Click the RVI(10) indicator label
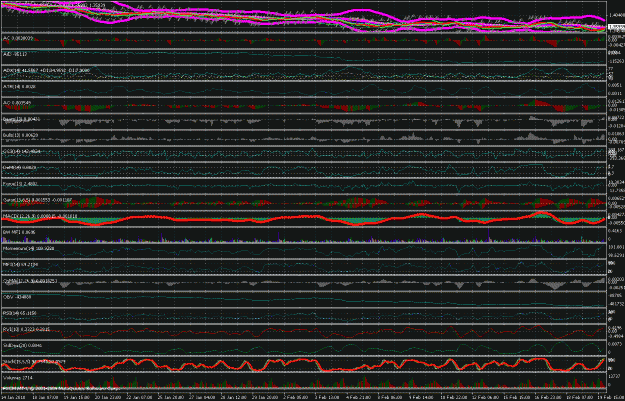Screen dimensions: 625x401 [26, 329]
